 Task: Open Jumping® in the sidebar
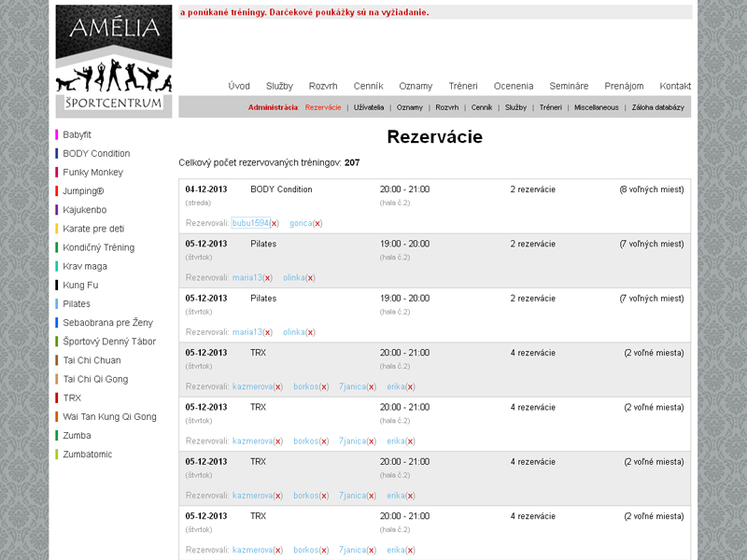pyautogui.click(x=83, y=191)
